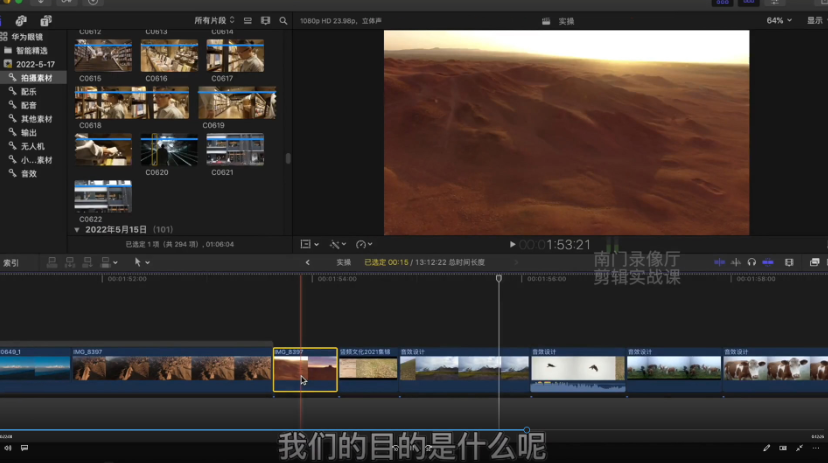Viewport: 828px width, 463px height.
Task: Open the 显示 view options menu
Action: coord(816,21)
